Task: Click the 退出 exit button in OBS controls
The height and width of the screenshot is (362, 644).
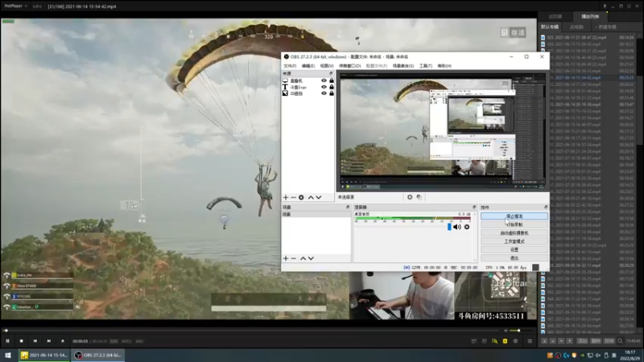Action: click(514, 257)
